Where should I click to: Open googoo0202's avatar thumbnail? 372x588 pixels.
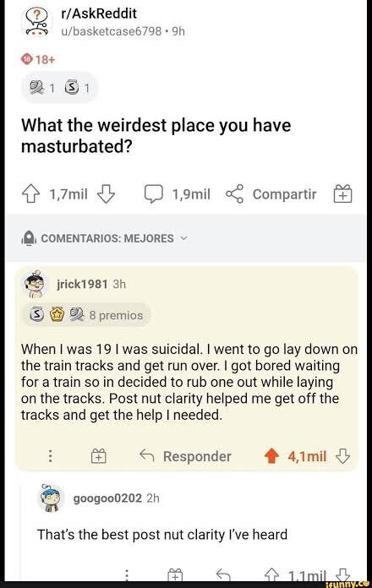(50, 498)
